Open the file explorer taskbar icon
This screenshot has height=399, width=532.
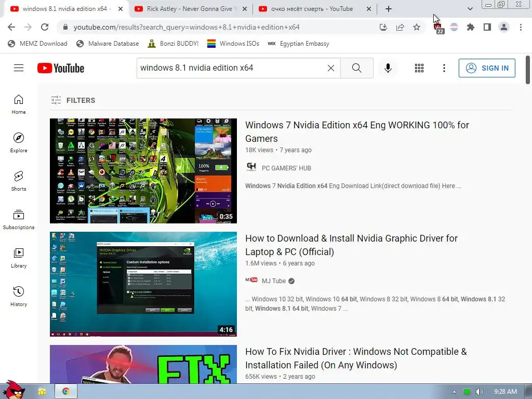42,392
